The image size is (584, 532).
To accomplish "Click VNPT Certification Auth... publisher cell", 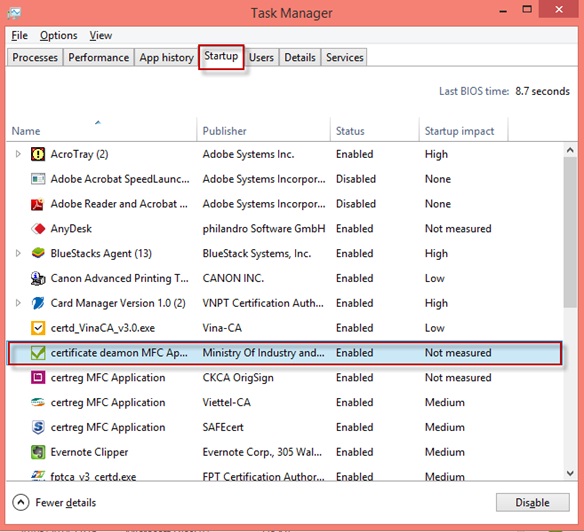I will (x=263, y=303).
